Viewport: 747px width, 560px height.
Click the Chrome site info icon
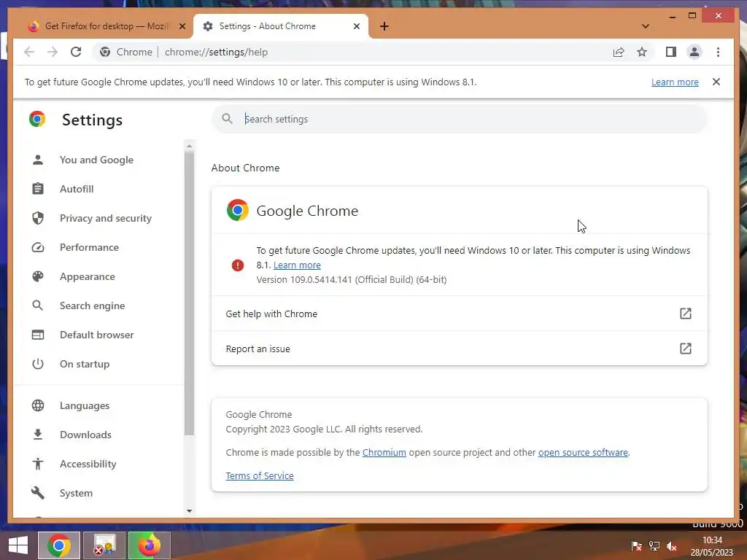pyautogui.click(x=105, y=52)
